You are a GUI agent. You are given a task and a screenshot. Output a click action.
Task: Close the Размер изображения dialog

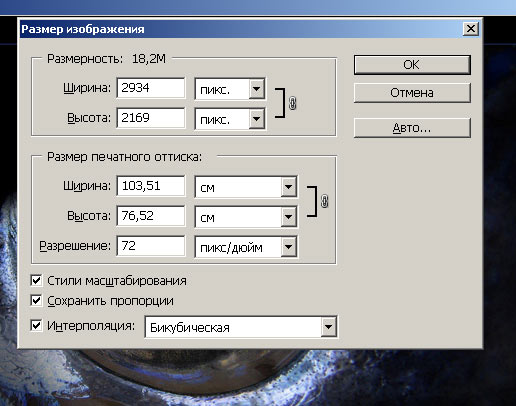point(471,29)
